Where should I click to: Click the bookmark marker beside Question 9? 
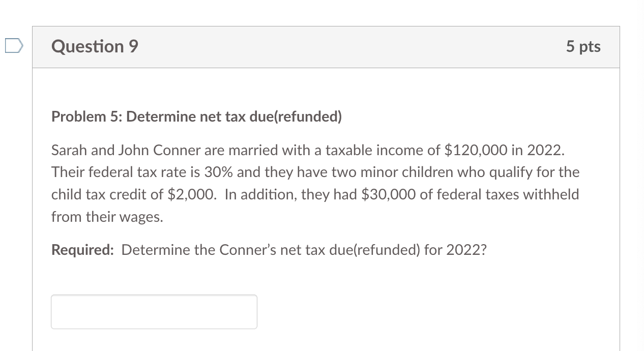[x=14, y=46]
